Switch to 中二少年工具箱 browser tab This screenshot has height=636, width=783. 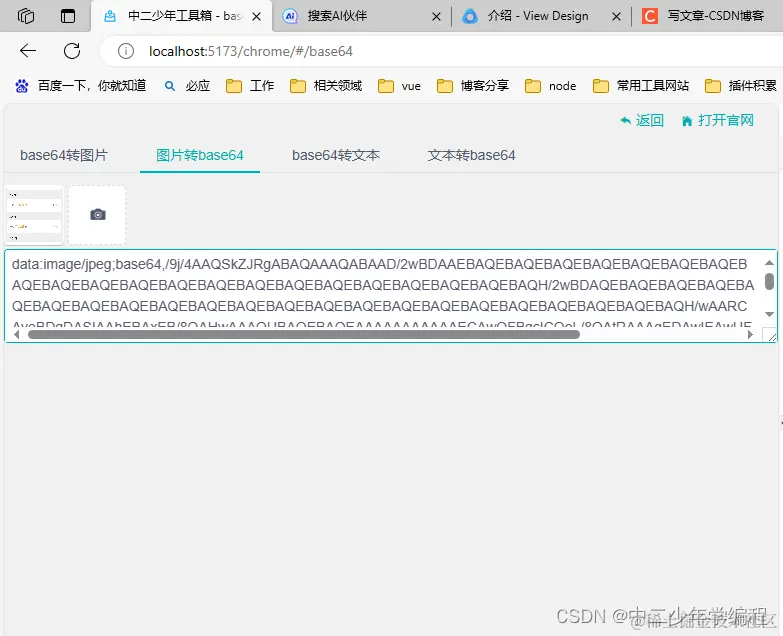pyautogui.click(x=182, y=16)
